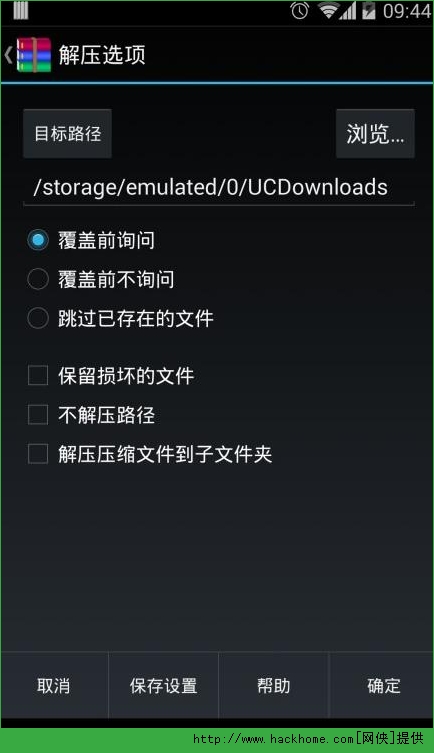Tap the back chevron beside app icon

coord(8,55)
